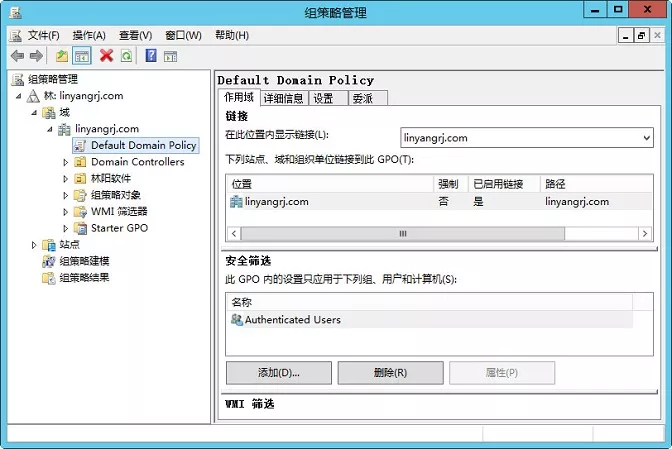Select the Authenticated Users group icon
Image resolution: width=672 pixels, height=449 pixels.
(236, 320)
